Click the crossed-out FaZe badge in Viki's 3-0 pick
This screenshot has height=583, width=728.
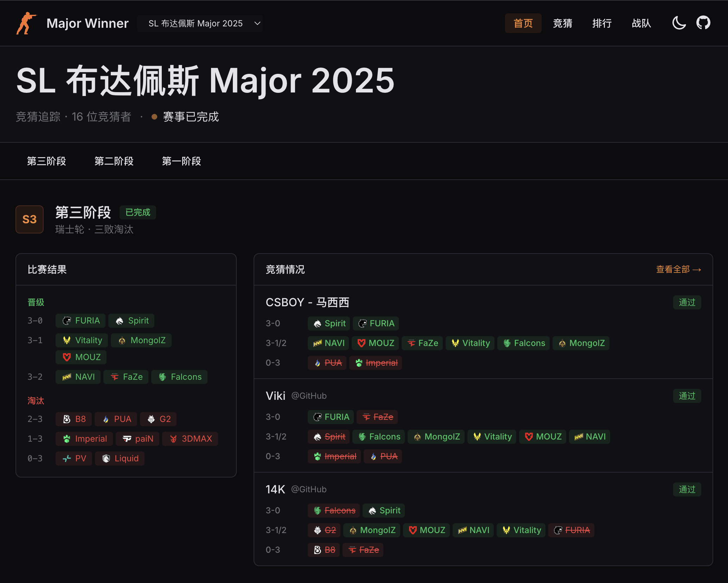[377, 417]
